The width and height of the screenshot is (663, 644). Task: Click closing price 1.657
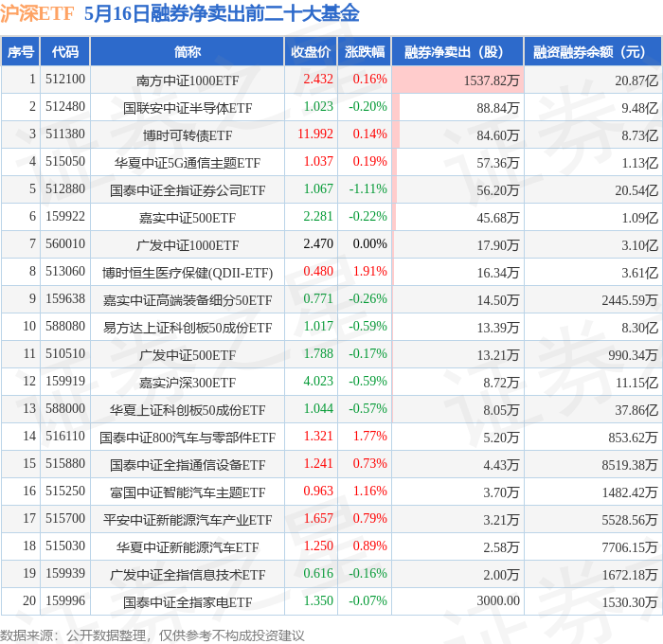point(318,519)
